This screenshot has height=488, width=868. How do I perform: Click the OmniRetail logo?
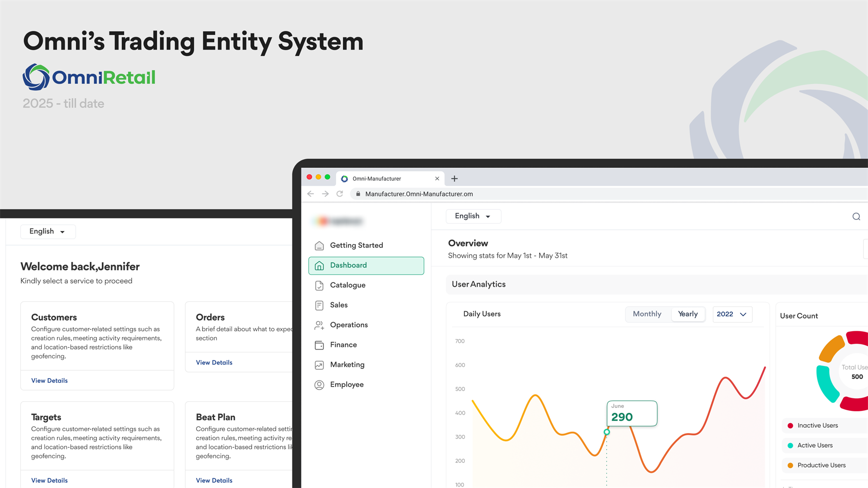click(89, 77)
